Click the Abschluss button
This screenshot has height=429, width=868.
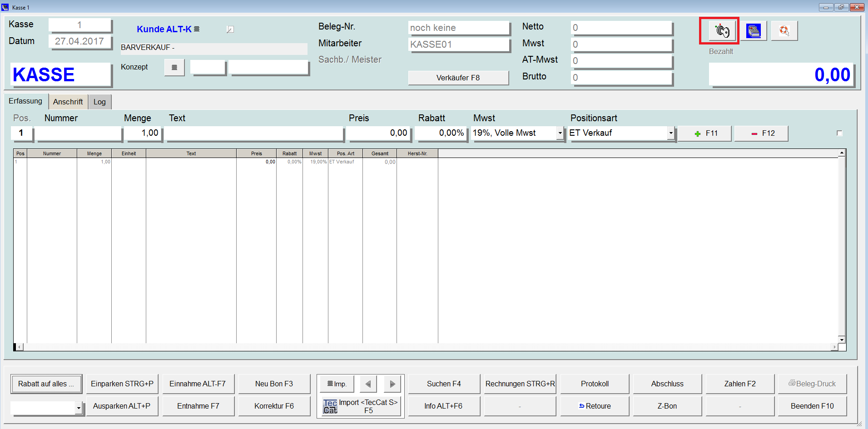pos(667,384)
